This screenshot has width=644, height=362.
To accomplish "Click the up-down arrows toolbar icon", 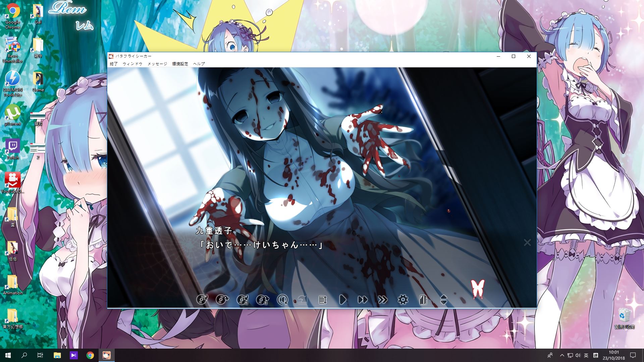I will coord(443,299).
